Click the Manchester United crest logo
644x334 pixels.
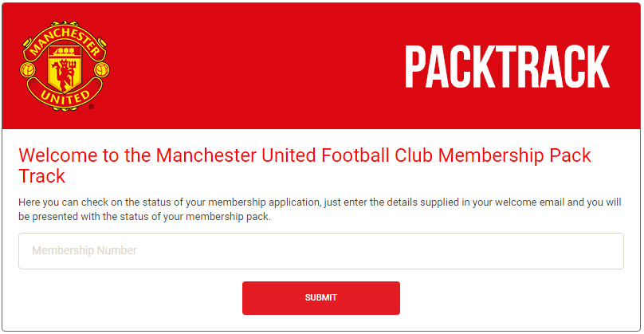coord(65,65)
